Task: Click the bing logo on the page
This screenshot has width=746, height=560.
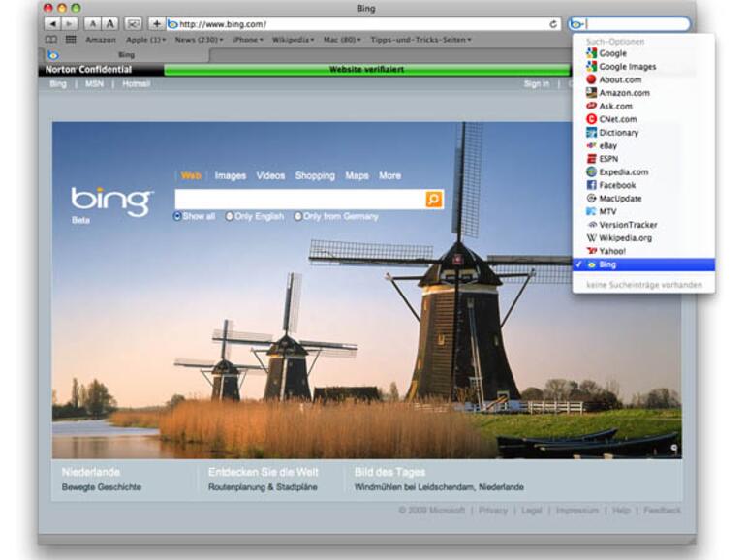Action: 111,202
